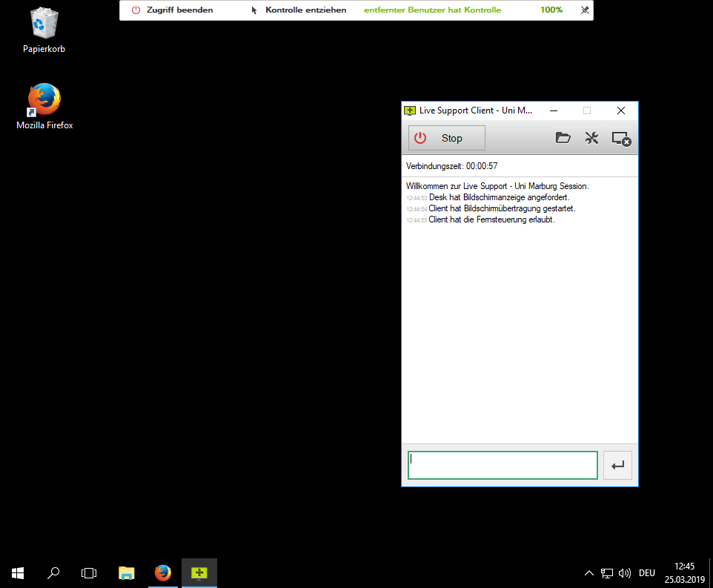The image size is (713, 588).
Task: Change the DEU input language
Action: pos(646,573)
